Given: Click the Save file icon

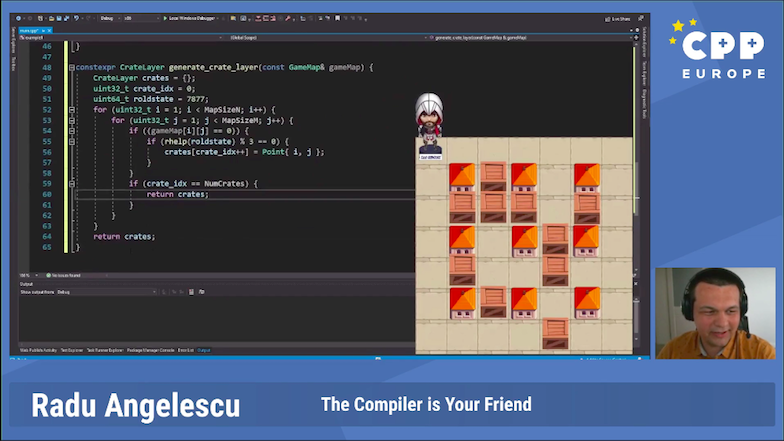Looking at the screenshot, I should coord(59,18).
